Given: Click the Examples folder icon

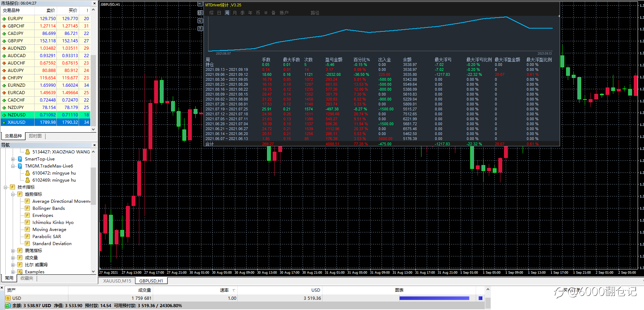Looking at the screenshot, I should (x=20, y=272).
